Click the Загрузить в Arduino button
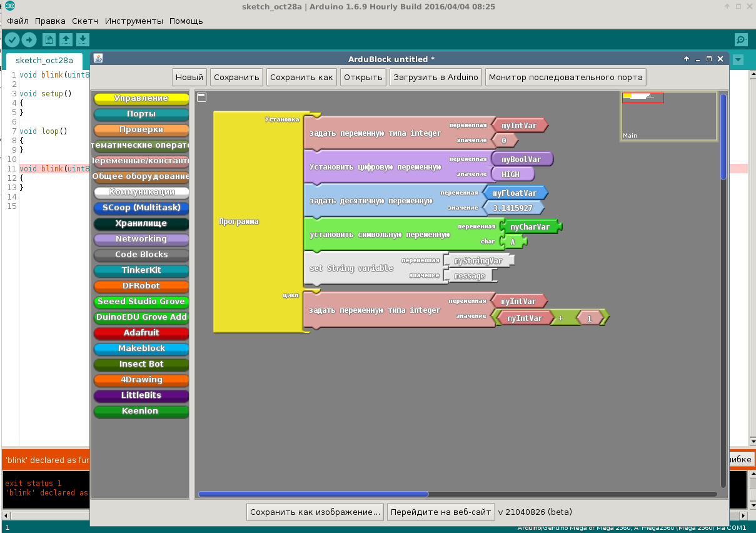The image size is (756, 533). 435,78
